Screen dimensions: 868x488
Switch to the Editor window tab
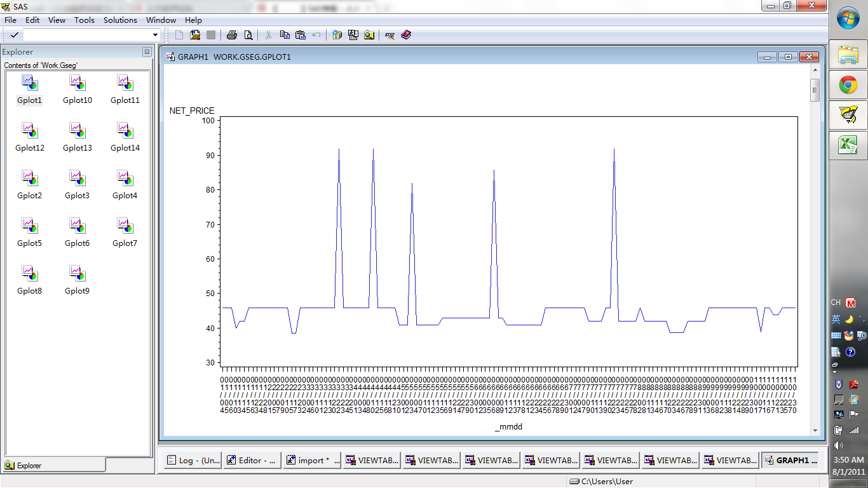[252, 460]
